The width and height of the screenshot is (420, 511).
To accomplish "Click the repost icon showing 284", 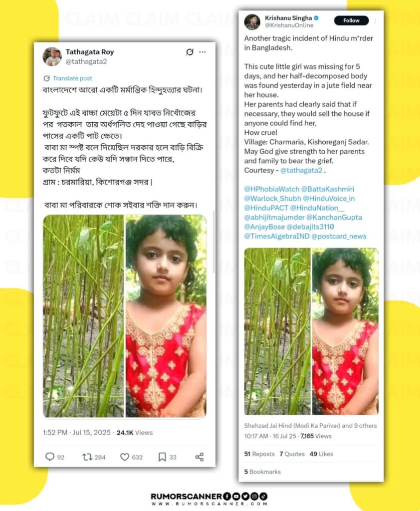I will pyautogui.click(x=87, y=457).
